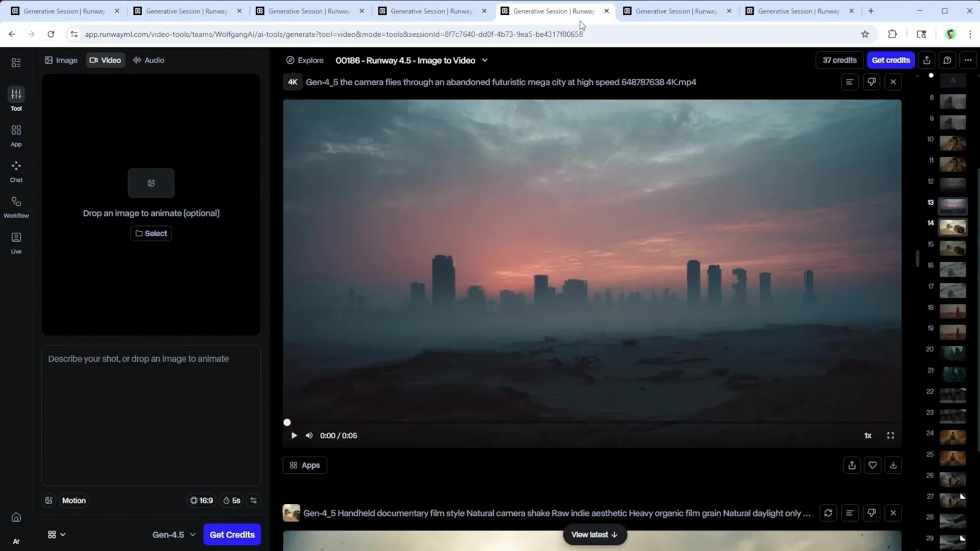Open Live from the left sidebar

[16, 242]
